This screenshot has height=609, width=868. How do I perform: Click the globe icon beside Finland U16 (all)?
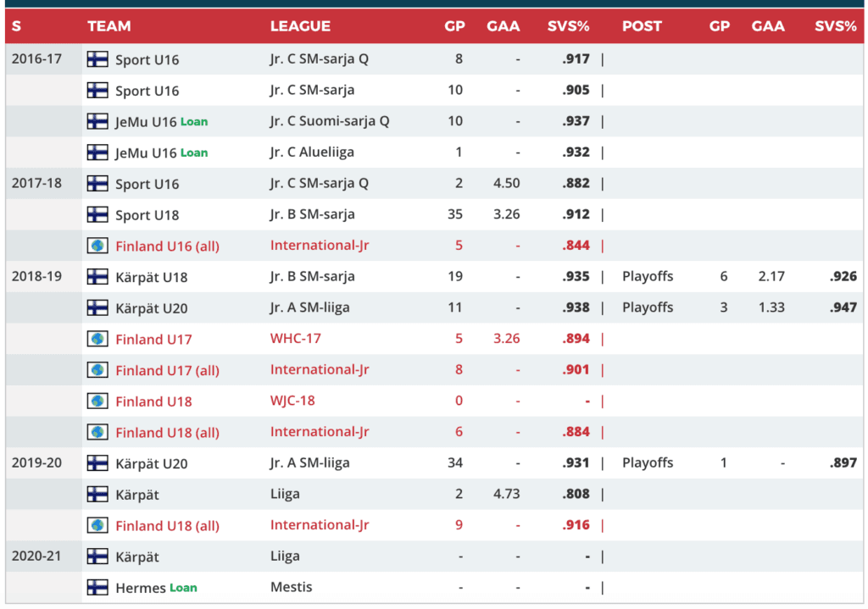(97, 246)
